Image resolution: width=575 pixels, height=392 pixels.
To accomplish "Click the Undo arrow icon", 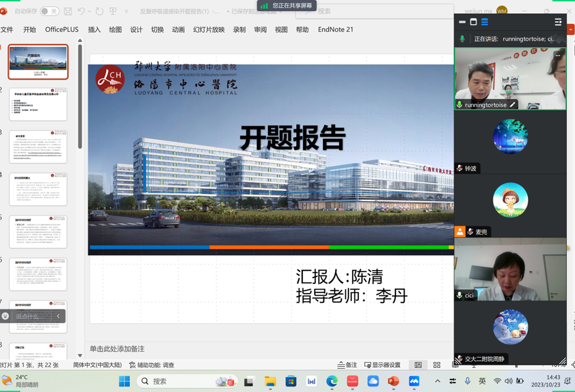I will 81,11.
